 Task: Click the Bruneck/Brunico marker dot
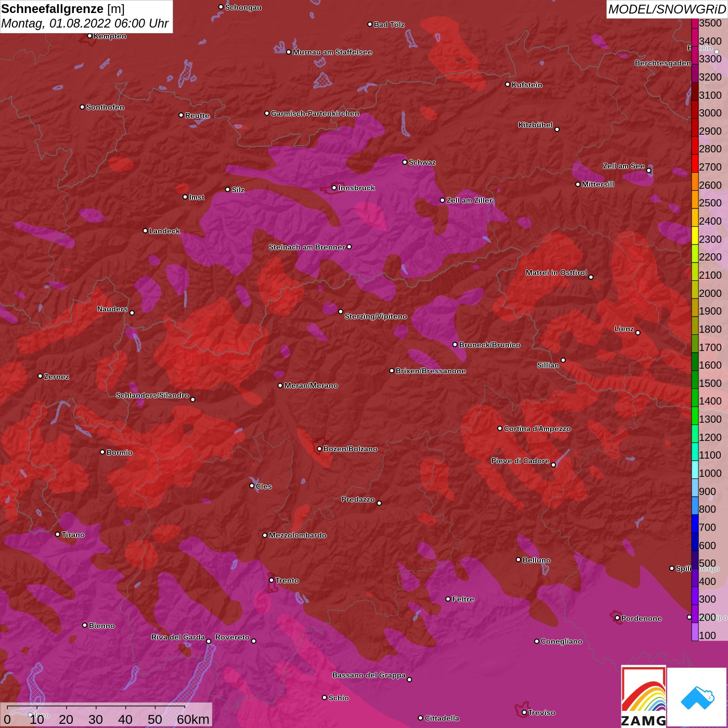[455, 344]
